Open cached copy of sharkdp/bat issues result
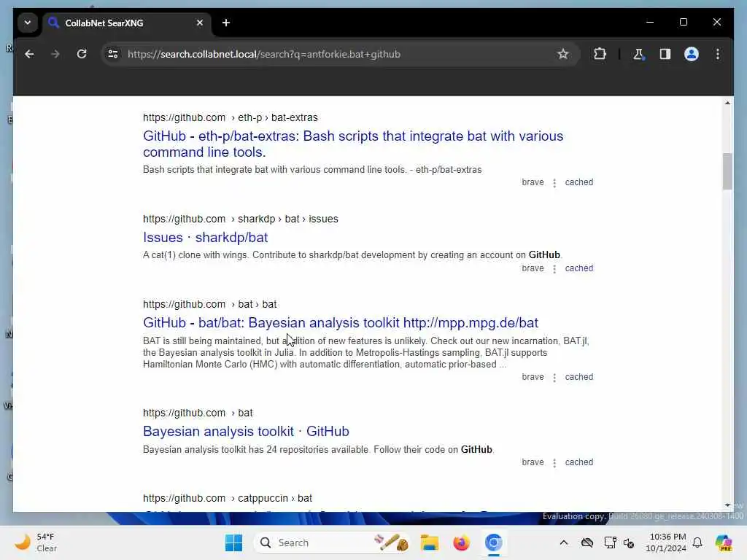The image size is (747, 560). 578,268
